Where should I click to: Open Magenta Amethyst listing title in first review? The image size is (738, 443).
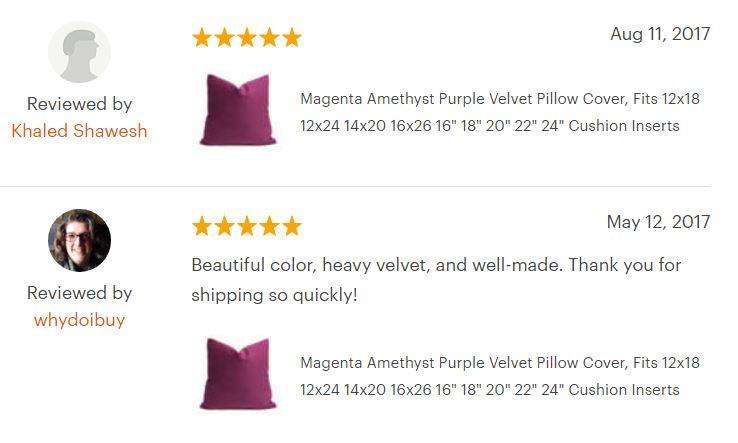pyautogui.click(x=500, y=112)
